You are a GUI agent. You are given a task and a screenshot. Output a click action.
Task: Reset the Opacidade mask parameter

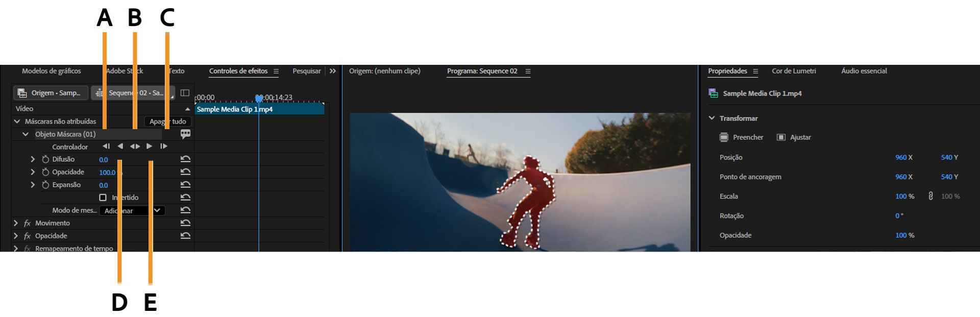pyautogui.click(x=185, y=172)
